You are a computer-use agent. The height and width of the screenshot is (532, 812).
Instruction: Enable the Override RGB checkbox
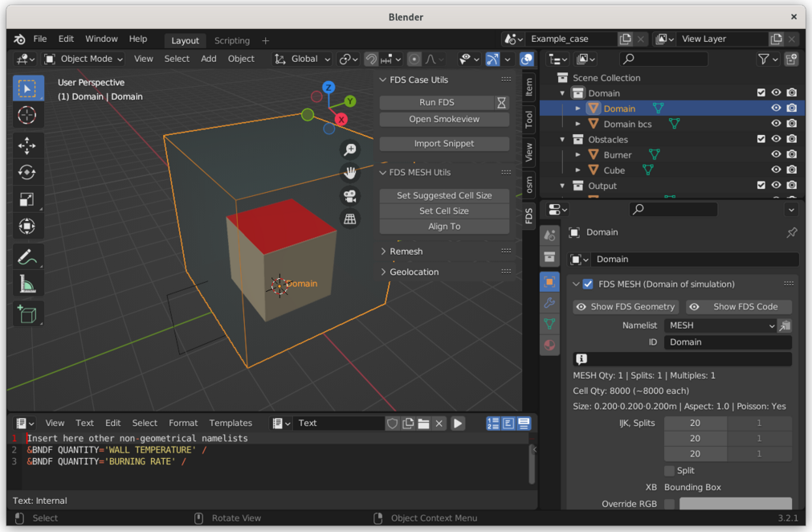click(669, 504)
